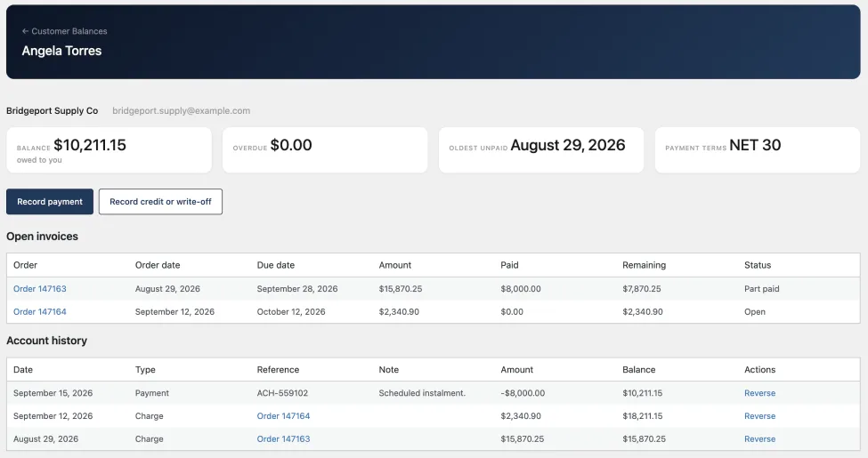Click the Open status for Order 147164
Viewport: 868px width, 458px height.
[x=755, y=312]
